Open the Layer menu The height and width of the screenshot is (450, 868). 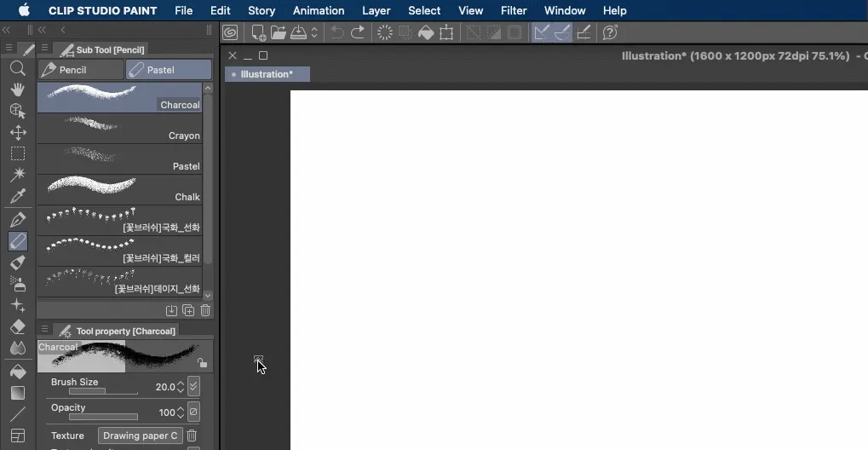[377, 10]
